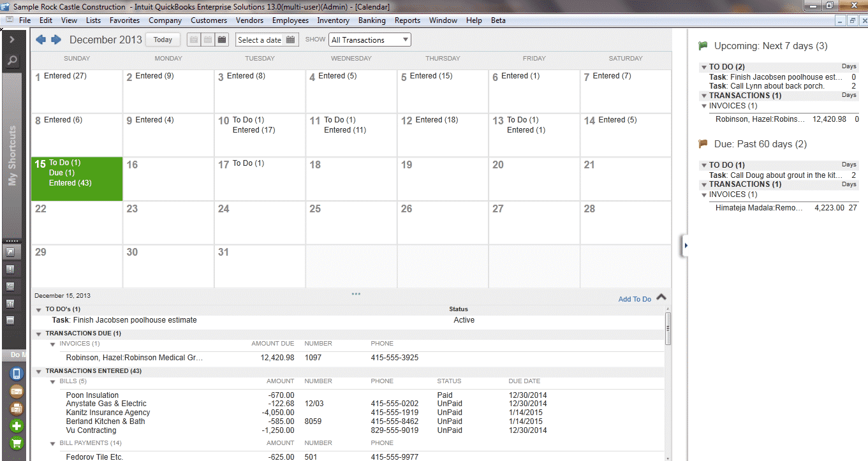Click the orange credit card icon

[x=17, y=391]
